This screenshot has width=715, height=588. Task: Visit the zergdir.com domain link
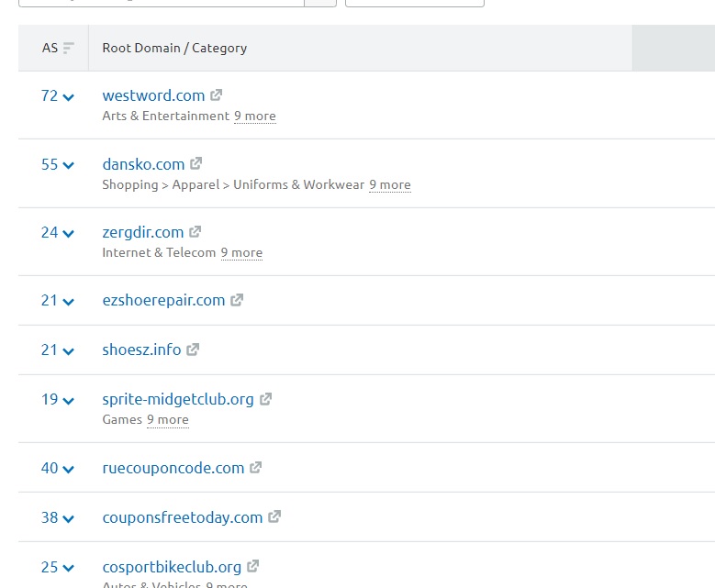point(143,232)
